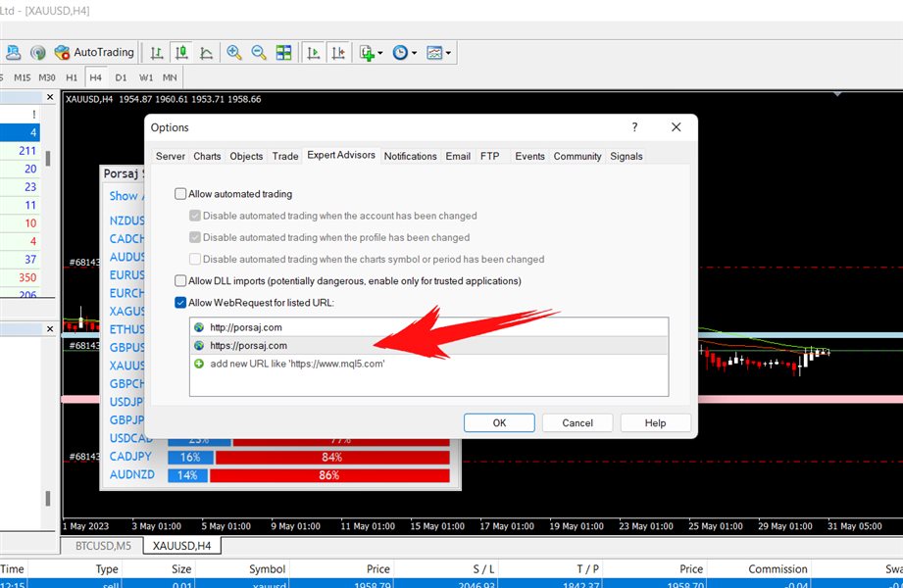Image resolution: width=903 pixels, height=588 pixels.
Task: Switch to the Notifications tab
Action: click(410, 156)
